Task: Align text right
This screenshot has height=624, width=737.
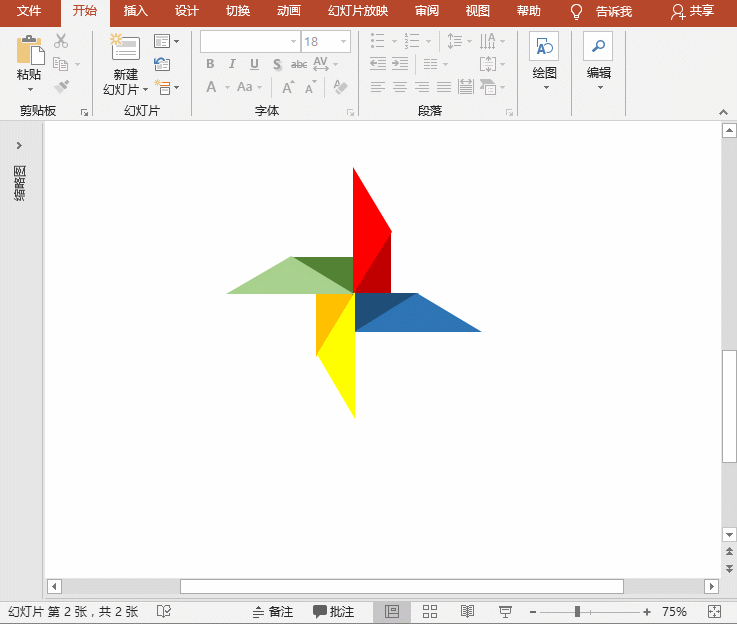Action: coord(422,87)
